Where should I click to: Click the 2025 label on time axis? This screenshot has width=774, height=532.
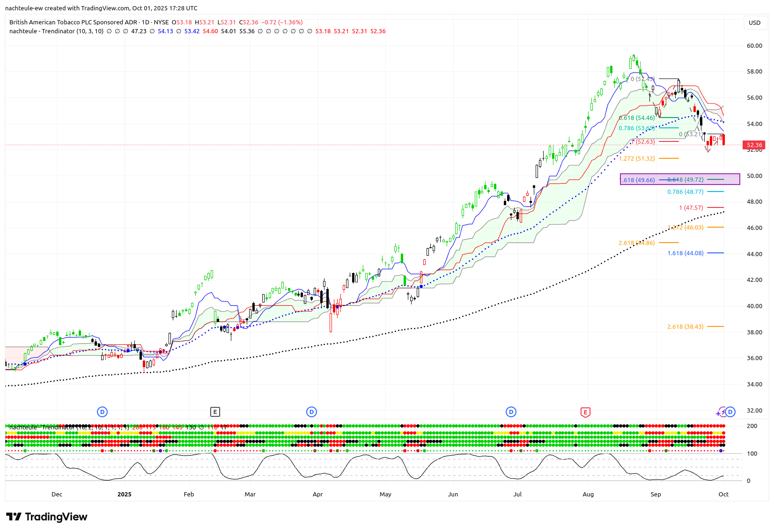tap(125, 495)
